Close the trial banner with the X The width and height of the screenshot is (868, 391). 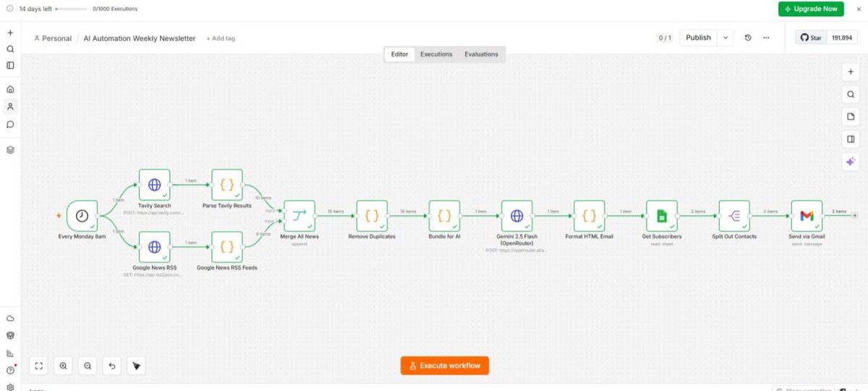click(858, 9)
